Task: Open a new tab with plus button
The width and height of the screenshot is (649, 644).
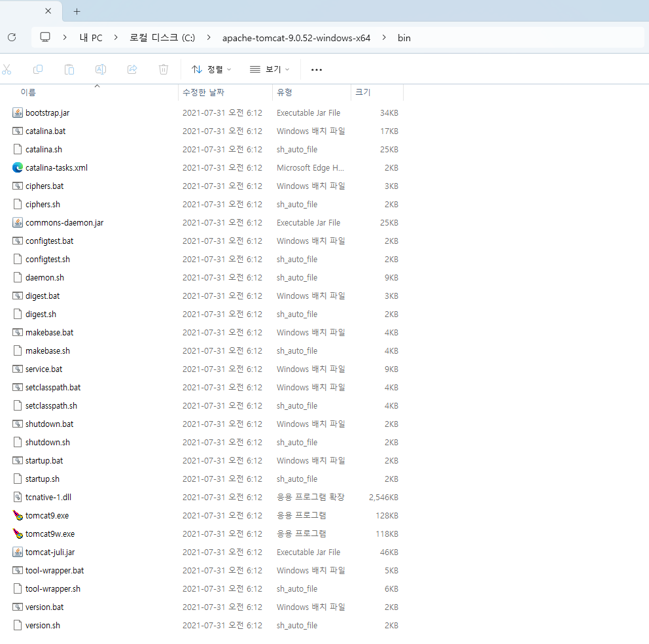Action: [x=77, y=12]
